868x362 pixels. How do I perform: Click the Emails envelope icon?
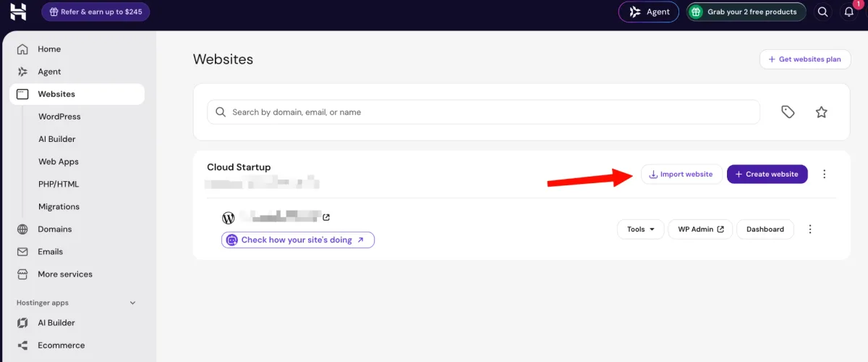click(23, 252)
